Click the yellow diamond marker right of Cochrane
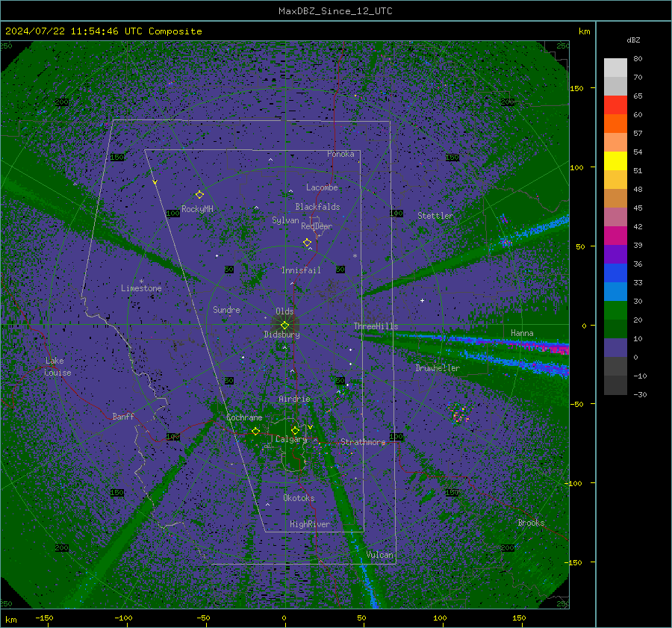 pos(255,431)
